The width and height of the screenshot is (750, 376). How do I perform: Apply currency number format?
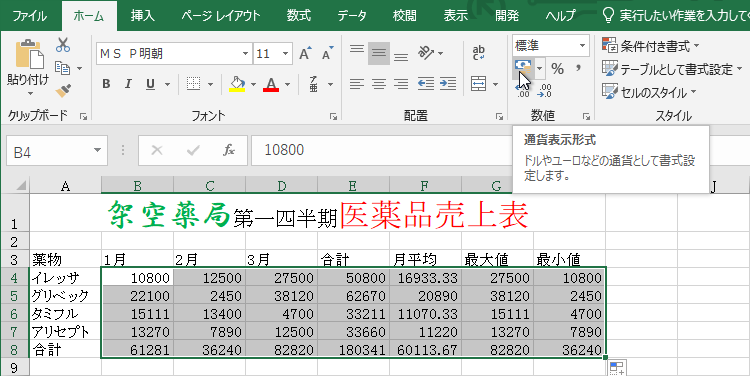point(522,69)
